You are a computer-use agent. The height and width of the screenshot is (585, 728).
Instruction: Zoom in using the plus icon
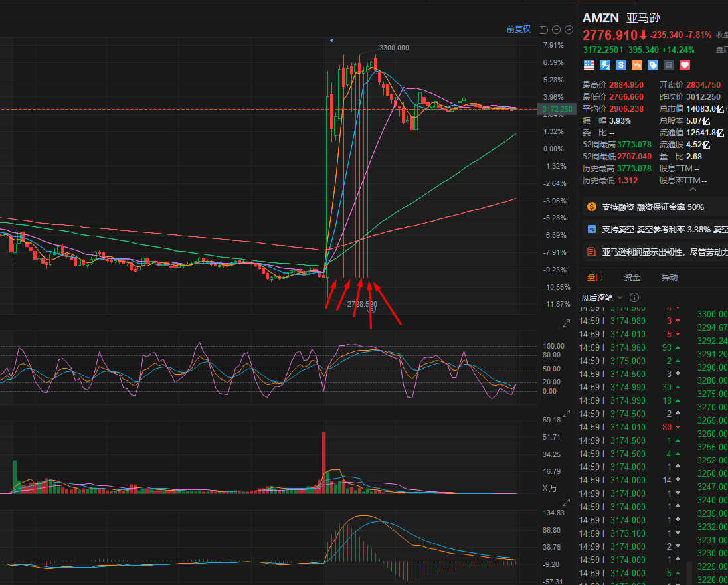pos(569,29)
